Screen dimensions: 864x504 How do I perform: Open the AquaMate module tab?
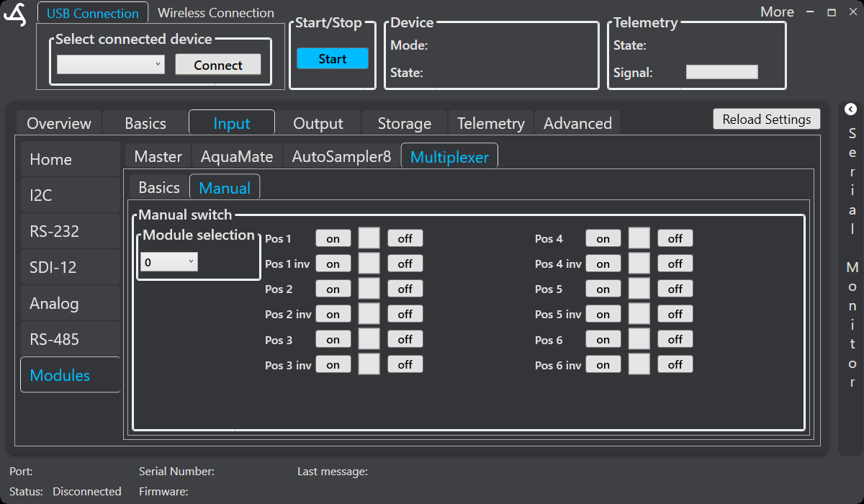point(237,156)
